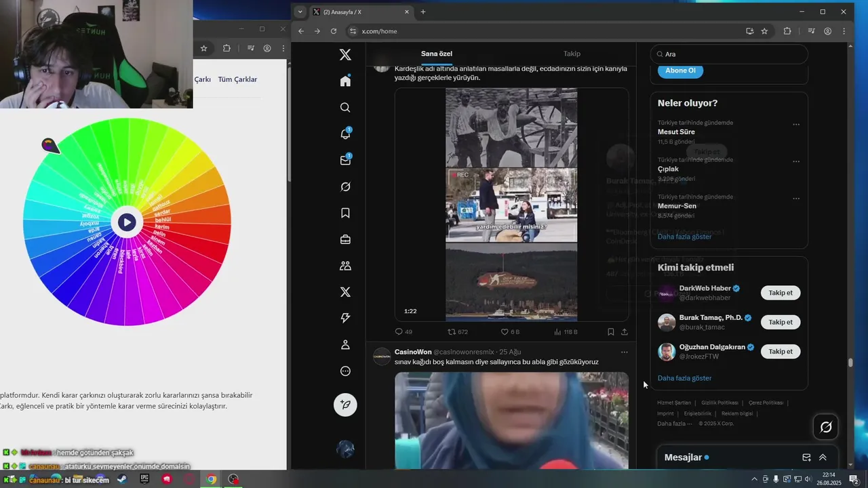The width and height of the screenshot is (868, 488).
Task: Open Bookmarks in the left sidebar
Action: tap(345, 213)
